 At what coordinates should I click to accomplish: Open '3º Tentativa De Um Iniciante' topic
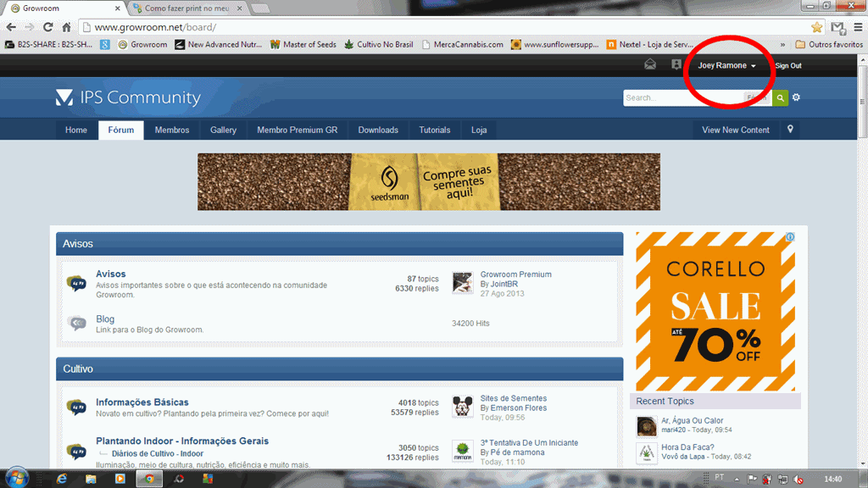coord(529,442)
